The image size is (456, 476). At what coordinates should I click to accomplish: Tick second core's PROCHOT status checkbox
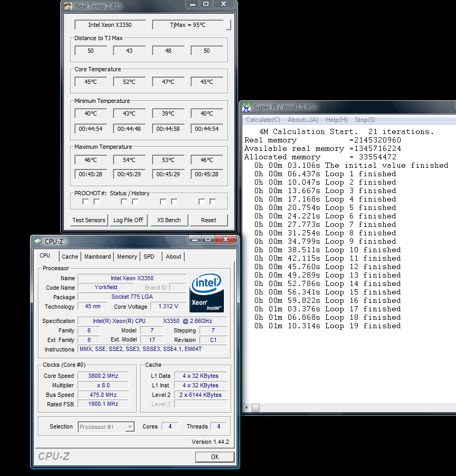pyautogui.click(x=124, y=202)
